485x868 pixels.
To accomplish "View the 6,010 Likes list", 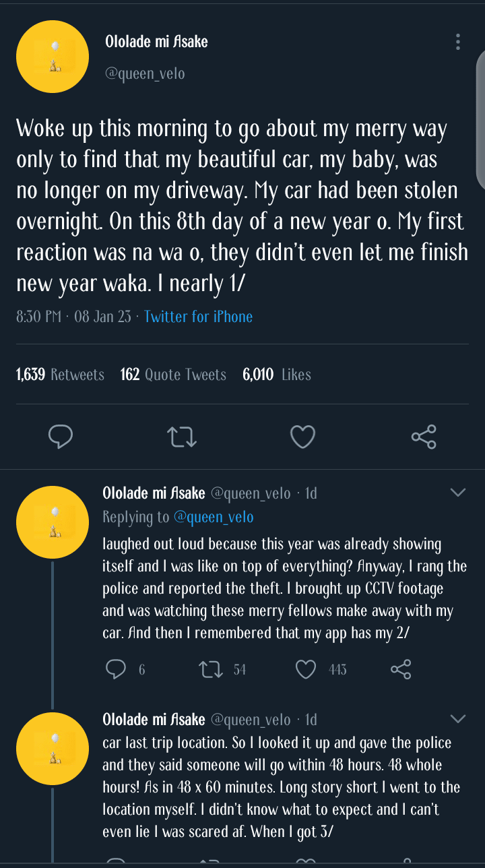I will pyautogui.click(x=277, y=375).
